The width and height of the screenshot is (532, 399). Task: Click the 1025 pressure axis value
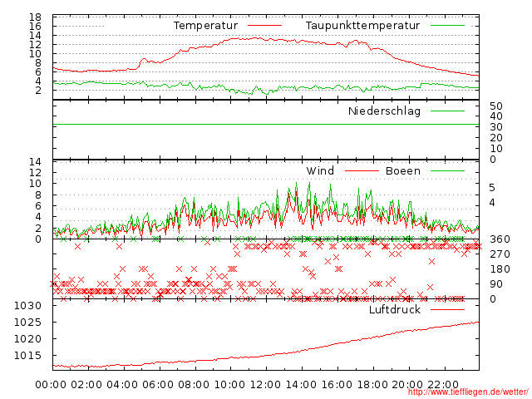(27, 322)
